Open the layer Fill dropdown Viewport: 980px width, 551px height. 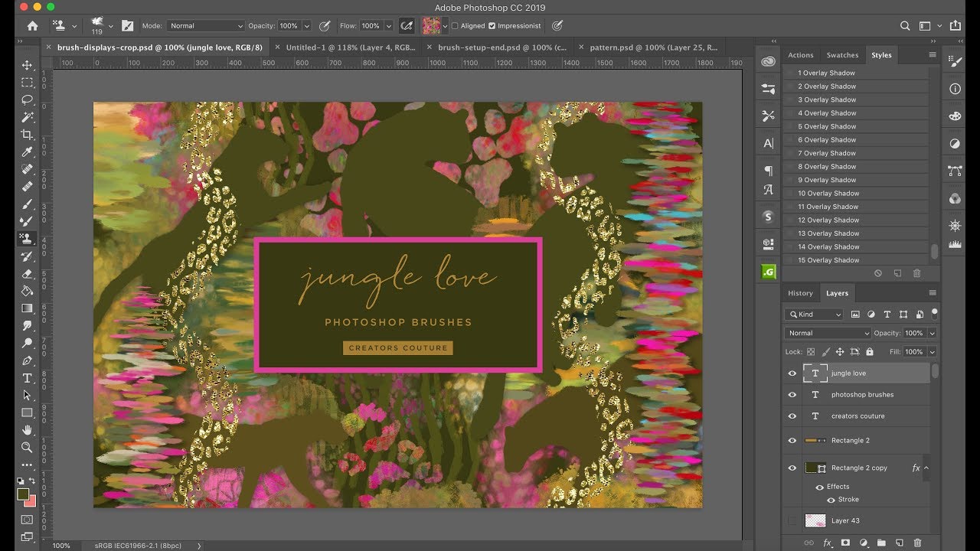[932, 352]
